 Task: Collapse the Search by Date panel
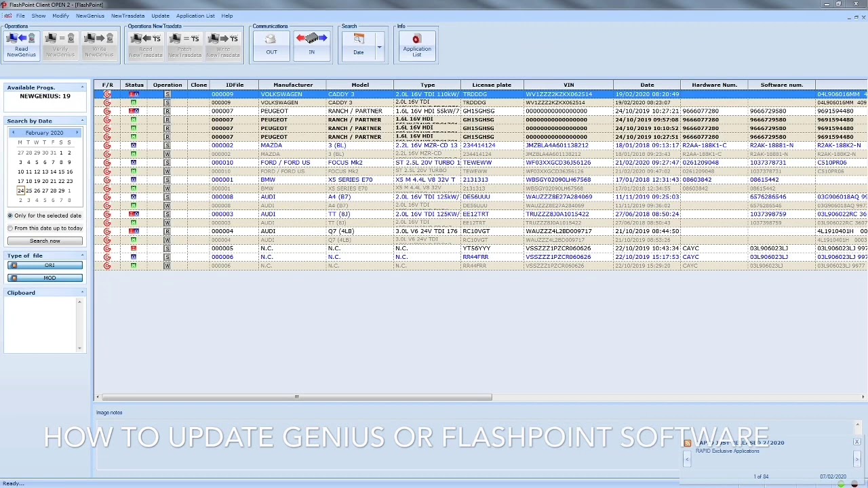[82, 121]
